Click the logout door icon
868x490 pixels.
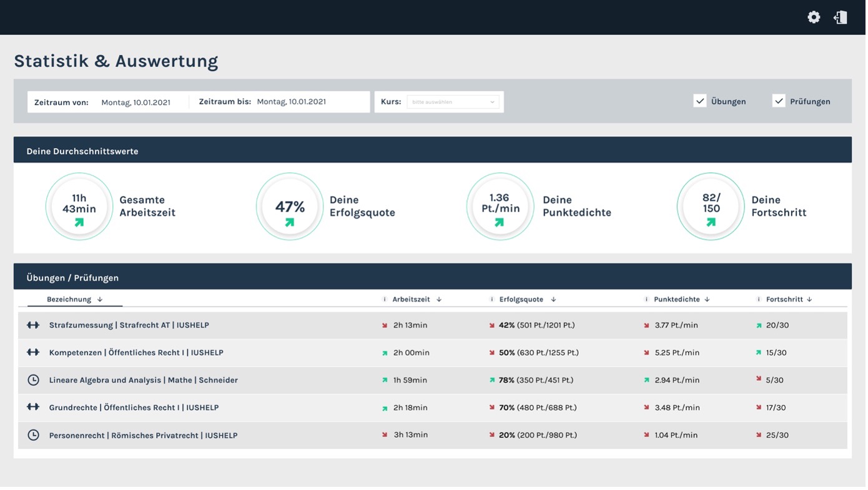[841, 17]
